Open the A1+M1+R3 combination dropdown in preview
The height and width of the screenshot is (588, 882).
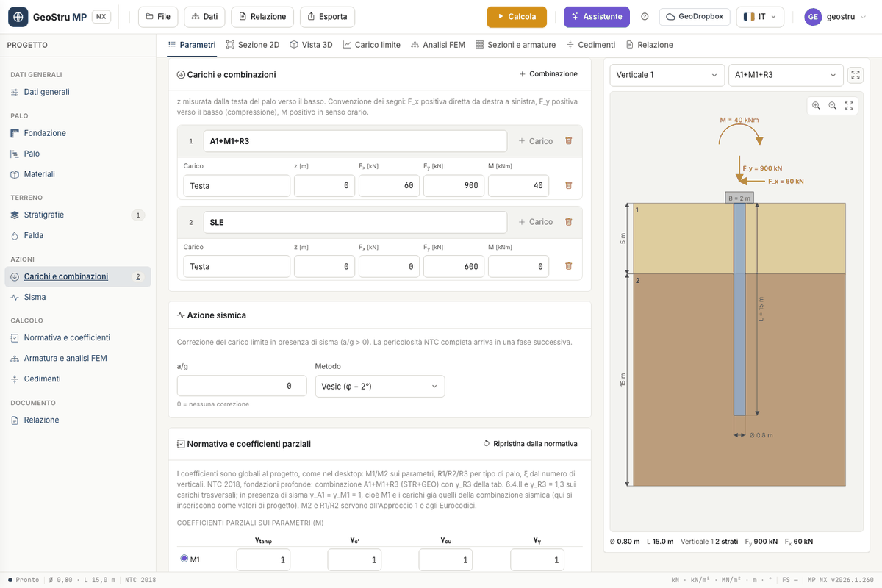[786, 75]
